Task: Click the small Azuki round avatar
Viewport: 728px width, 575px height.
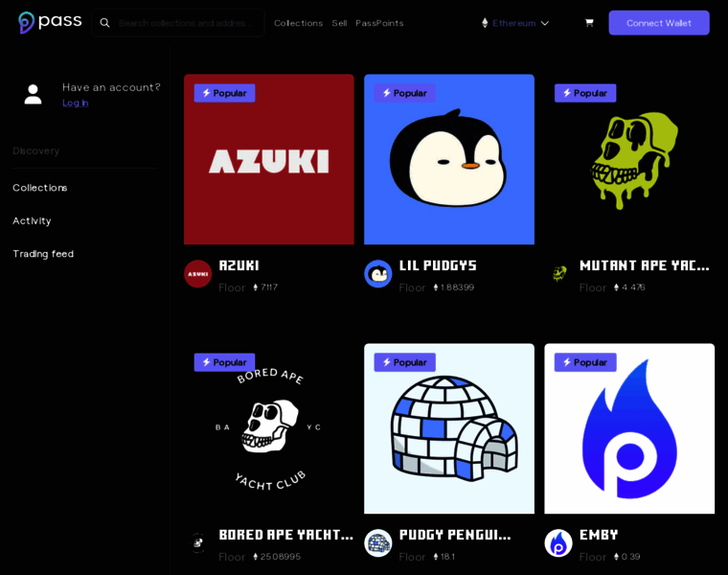Action: point(197,273)
